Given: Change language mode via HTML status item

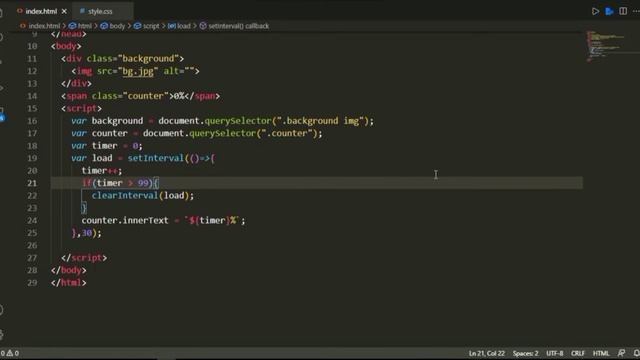Looking at the screenshot, I should click(601, 353).
